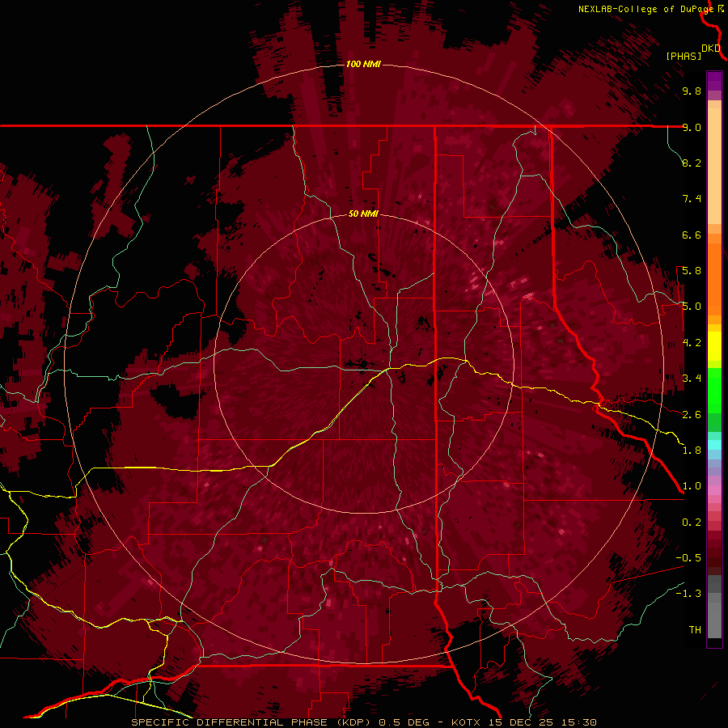The width and height of the screenshot is (728, 728).
Task: Click the 9.8 scale value
Action: coord(692,91)
